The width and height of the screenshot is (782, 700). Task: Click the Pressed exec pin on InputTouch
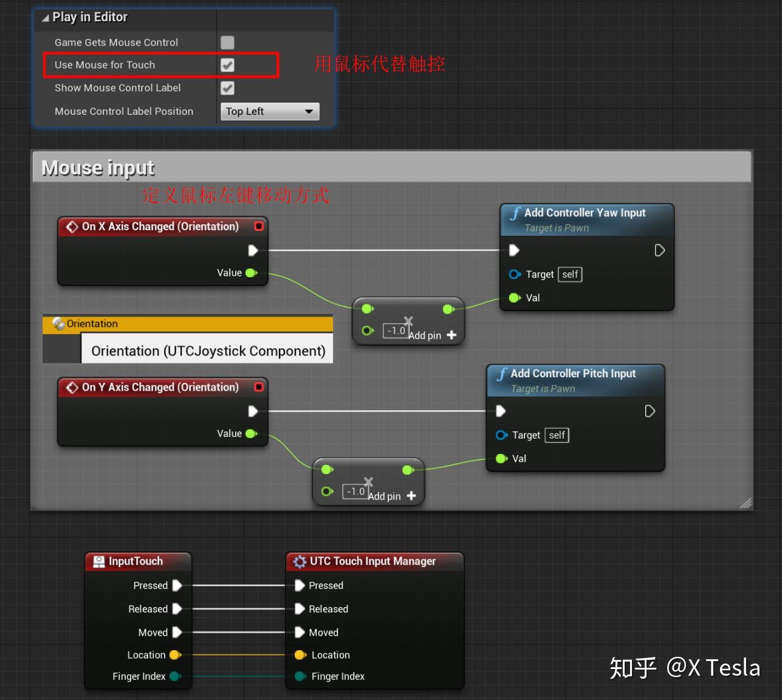(177, 585)
